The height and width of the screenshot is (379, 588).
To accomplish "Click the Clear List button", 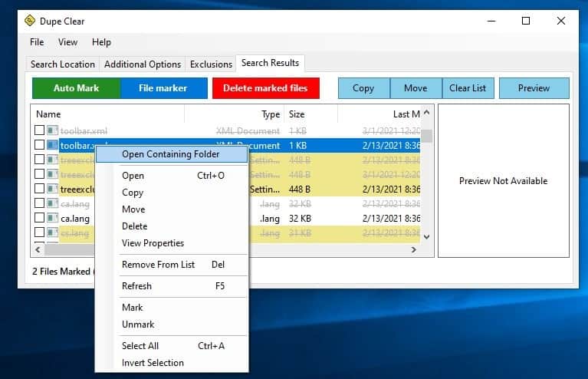I will click(468, 88).
